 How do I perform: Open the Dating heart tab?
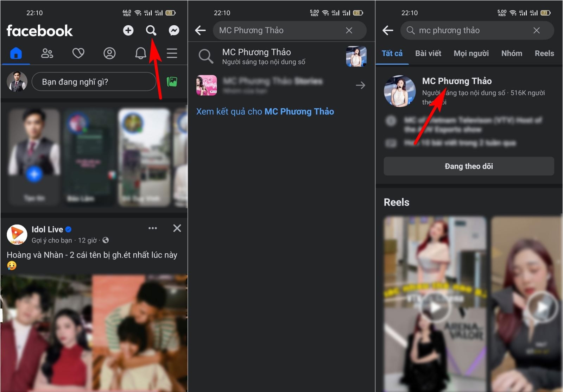[x=78, y=53]
